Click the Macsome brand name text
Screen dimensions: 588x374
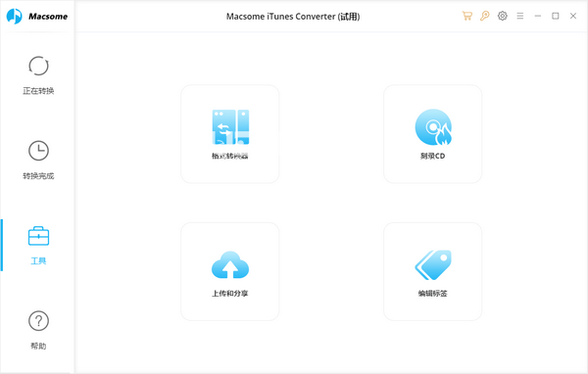pyautogui.click(x=48, y=17)
